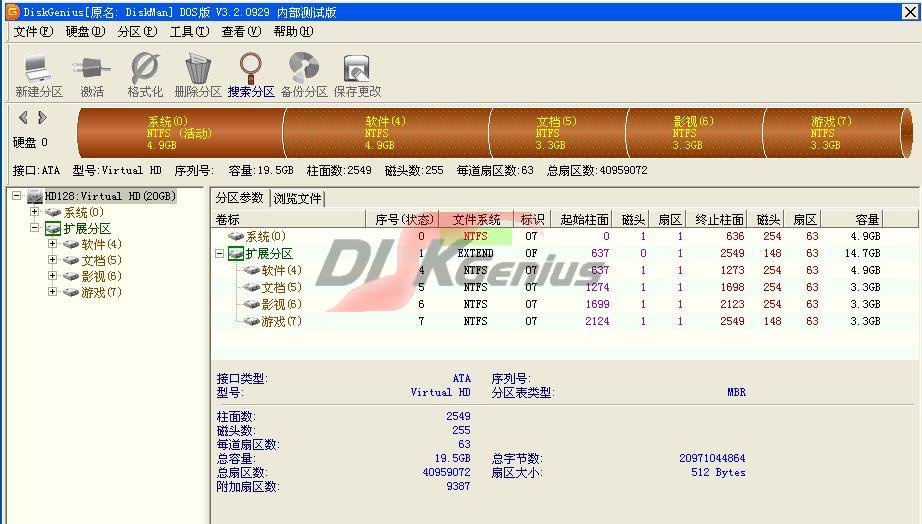Click the 9387 additional sectors value
This screenshot has width=922, height=524.
tap(458, 486)
